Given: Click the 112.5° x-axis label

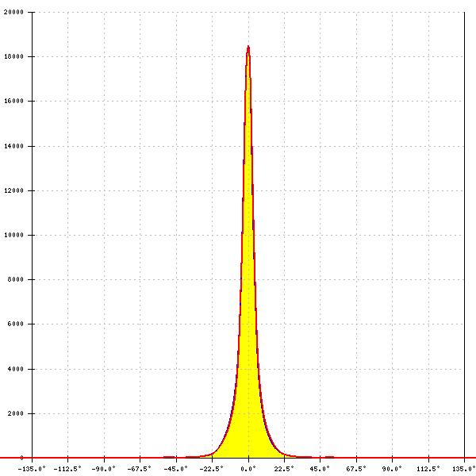Looking at the screenshot, I should [428, 469].
